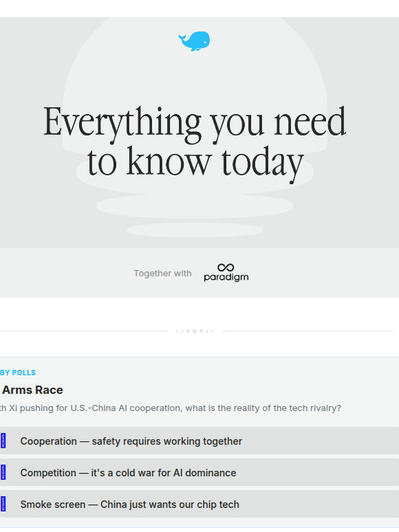The image size is (399, 532).
Task: Click the blue icon beside Competition option
Action: point(3,472)
